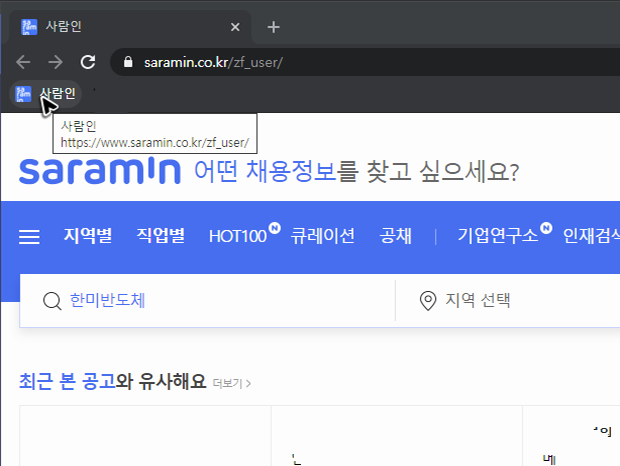Click the 더보기 link next to 유사해요
The height and width of the screenshot is (466, 620).
pos(232,383)
